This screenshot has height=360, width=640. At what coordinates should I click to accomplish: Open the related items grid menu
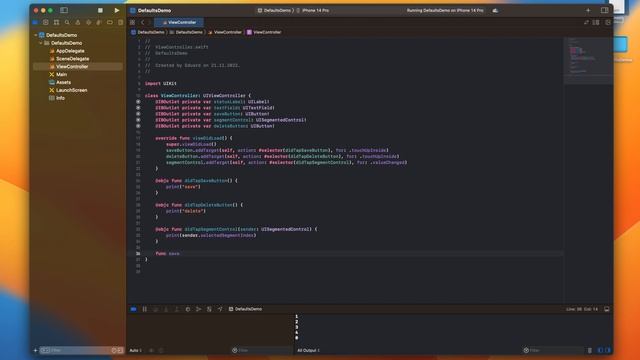(x=132, y=22)
